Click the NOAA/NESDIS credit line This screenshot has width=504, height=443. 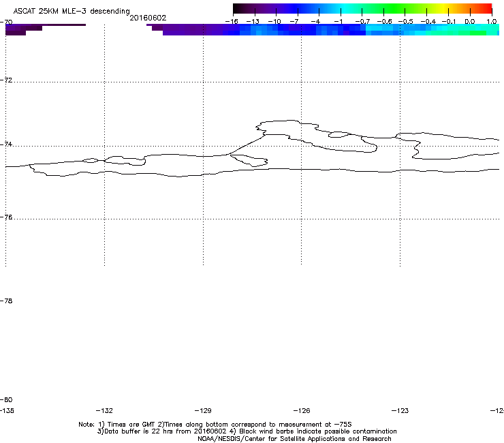294,439
